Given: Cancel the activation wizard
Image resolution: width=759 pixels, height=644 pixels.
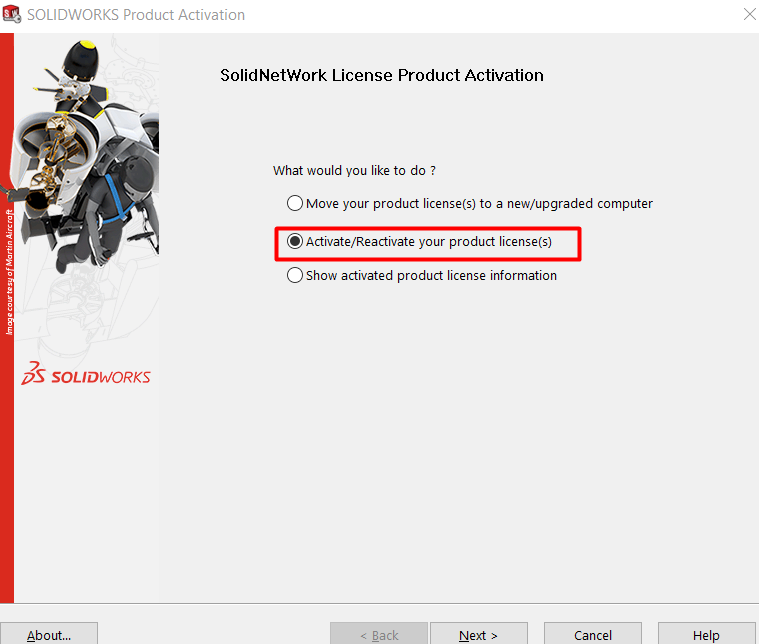Looking at the screenshot, I should 593,633.
